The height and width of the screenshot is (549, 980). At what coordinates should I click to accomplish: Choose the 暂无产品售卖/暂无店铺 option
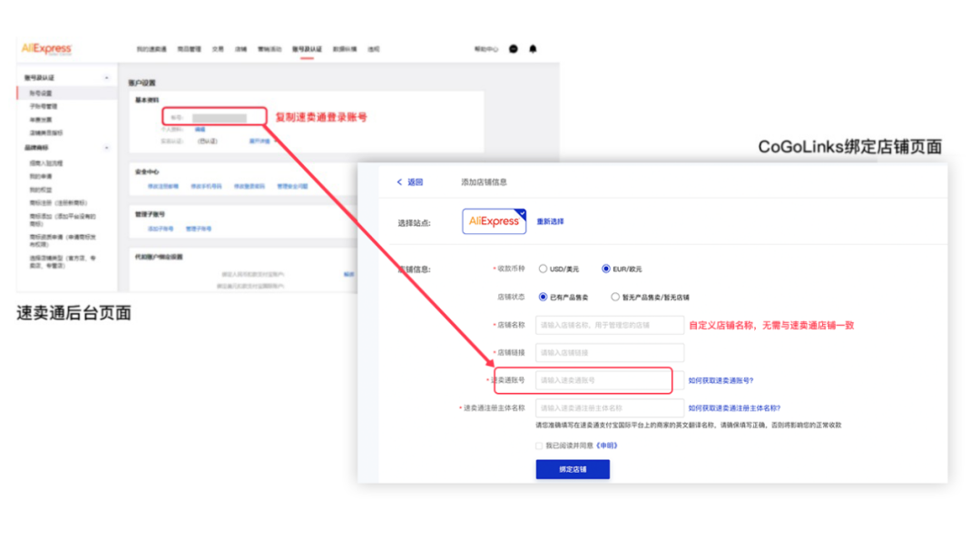[615, 297]
